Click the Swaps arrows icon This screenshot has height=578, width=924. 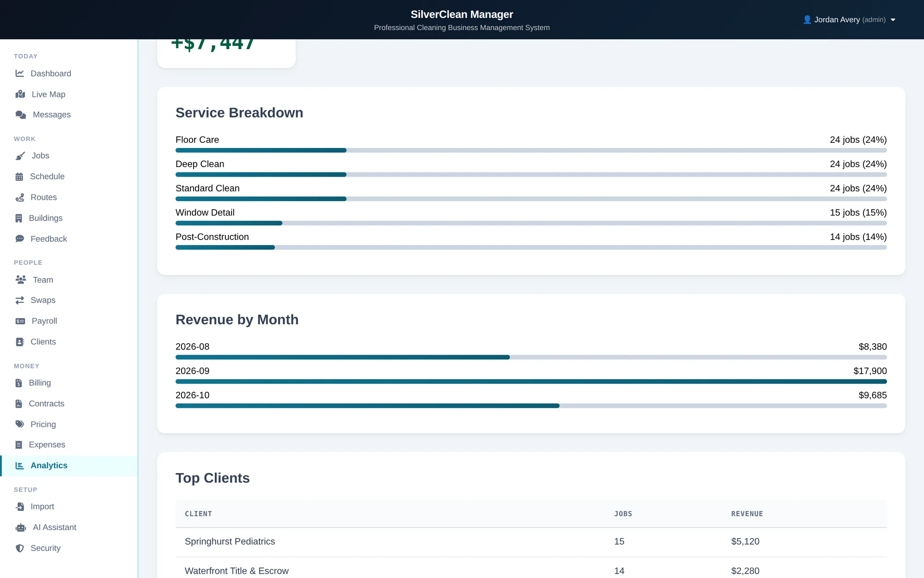pos(20,301)
